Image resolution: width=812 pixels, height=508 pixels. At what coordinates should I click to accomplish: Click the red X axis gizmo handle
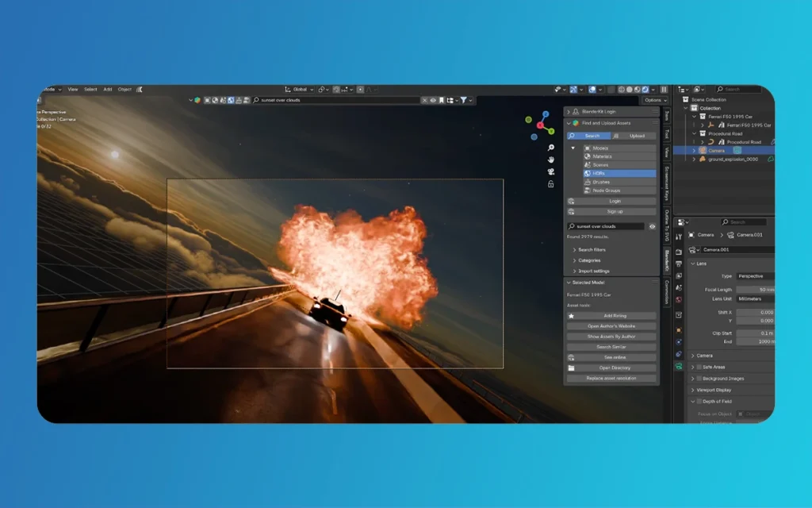coord(540,125)
